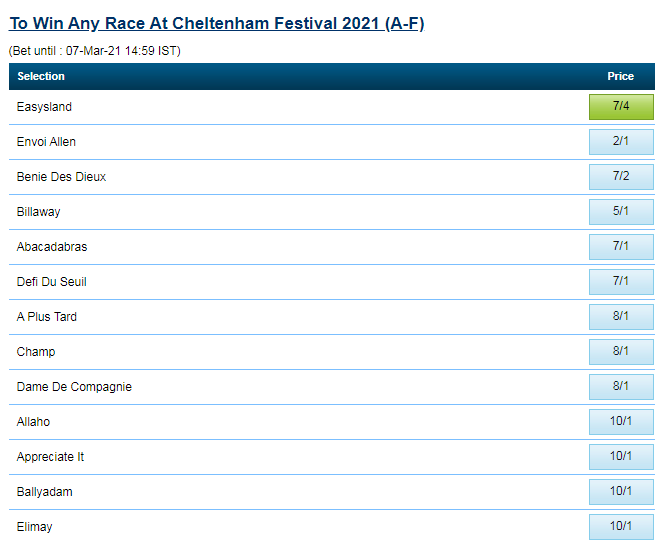Open the Cheltenham Festival 2021 market title link
The image size is (658, 544).
(217, 23)
